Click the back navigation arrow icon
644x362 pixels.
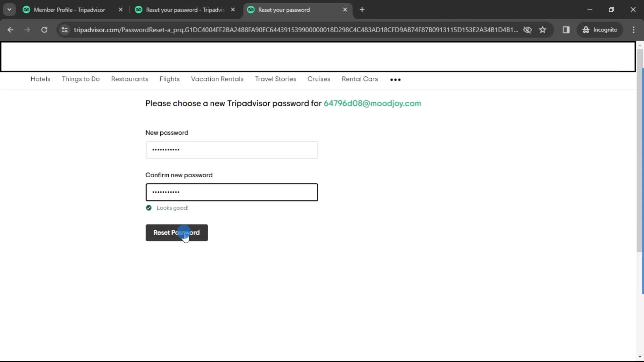[11, 29]
